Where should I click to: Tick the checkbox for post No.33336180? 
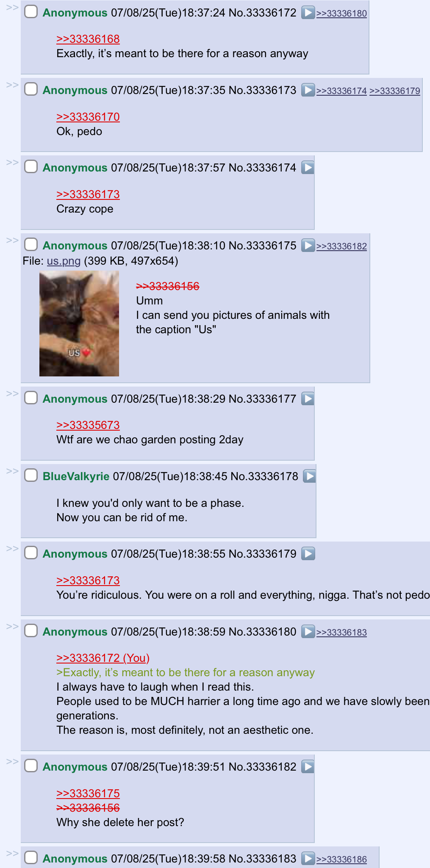pyautogui.click(x=31, y=631)
